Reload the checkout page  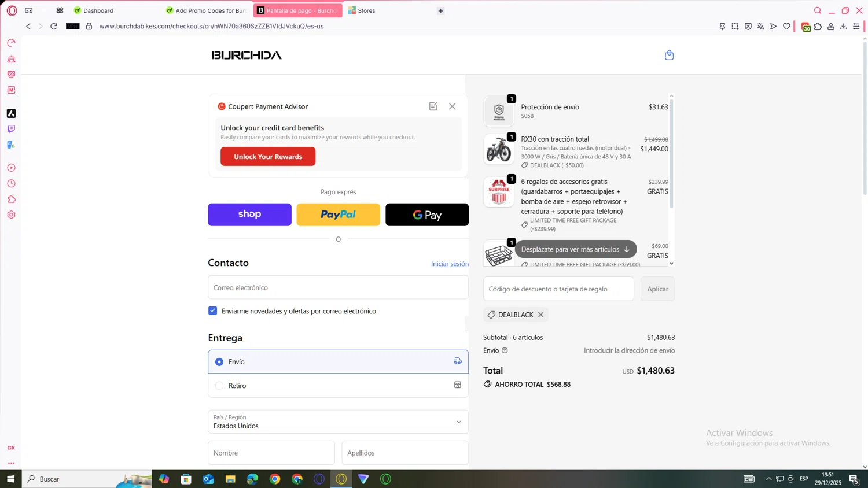(54, 26)
